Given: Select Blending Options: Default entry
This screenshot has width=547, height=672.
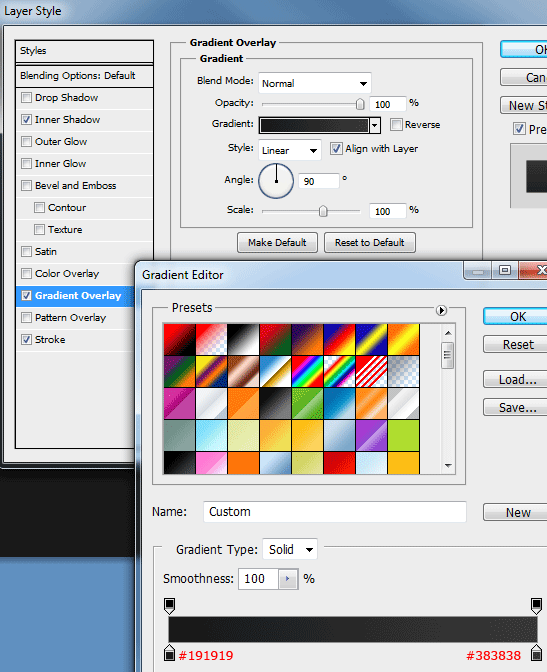Looking at the screenshot, I should coord(84,76).
